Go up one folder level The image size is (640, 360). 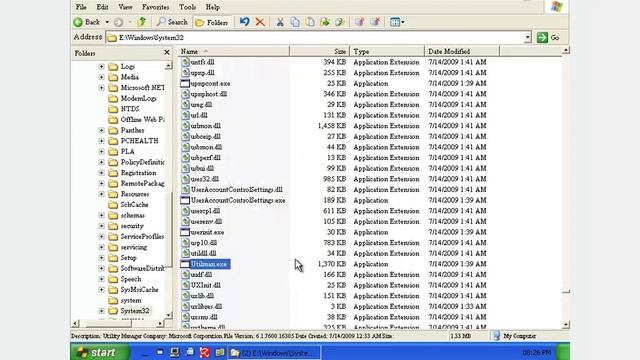(x=142, y=22)
